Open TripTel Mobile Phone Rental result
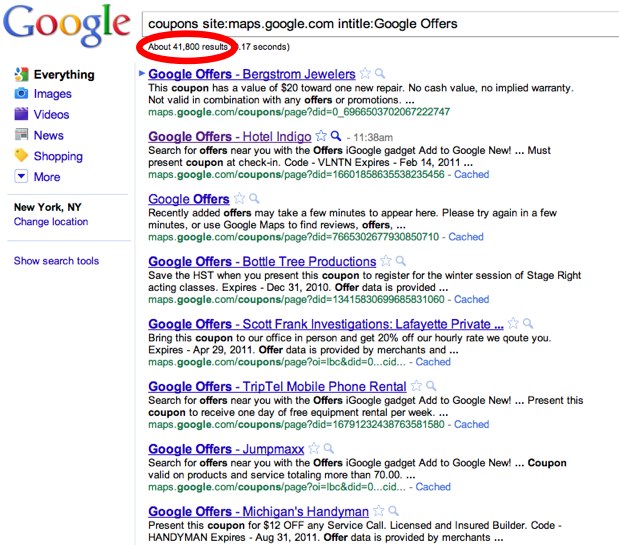Image resolution: width=619 pixels, height=545 pixels. [278, 386]
